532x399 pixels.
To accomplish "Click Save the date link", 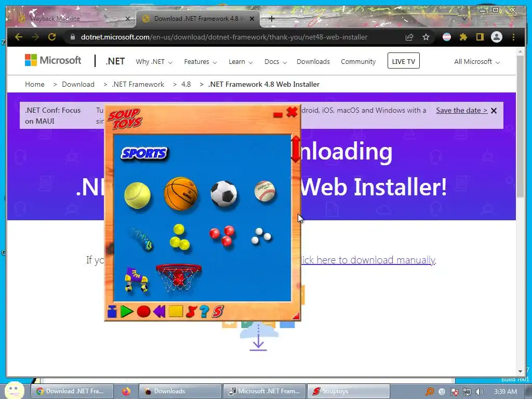I will [461, 110].
